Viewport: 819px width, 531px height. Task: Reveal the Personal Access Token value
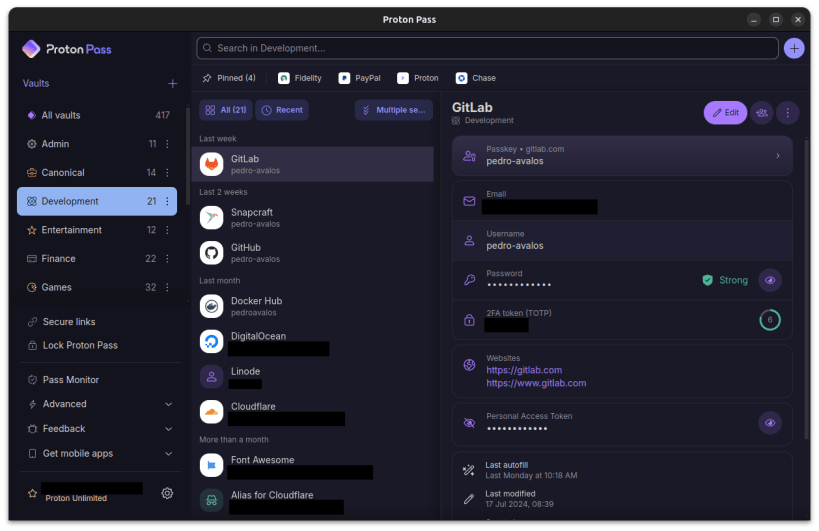point(770,423)
